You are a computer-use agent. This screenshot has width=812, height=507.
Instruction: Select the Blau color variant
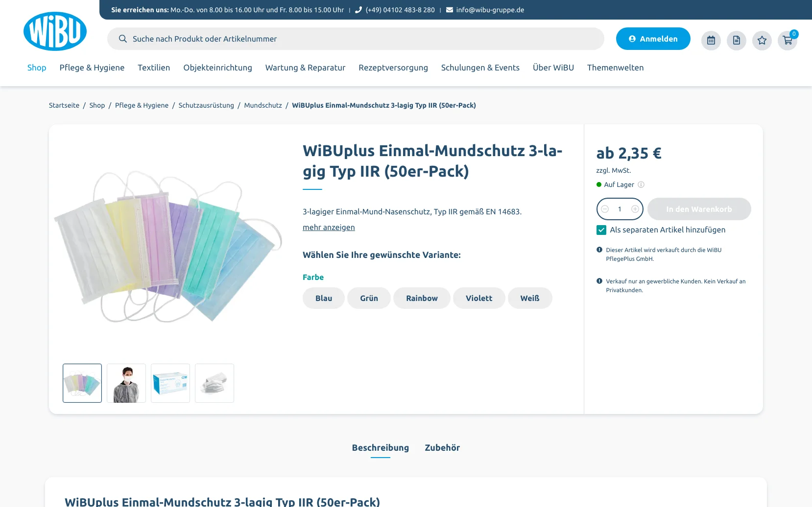(324, 298)
